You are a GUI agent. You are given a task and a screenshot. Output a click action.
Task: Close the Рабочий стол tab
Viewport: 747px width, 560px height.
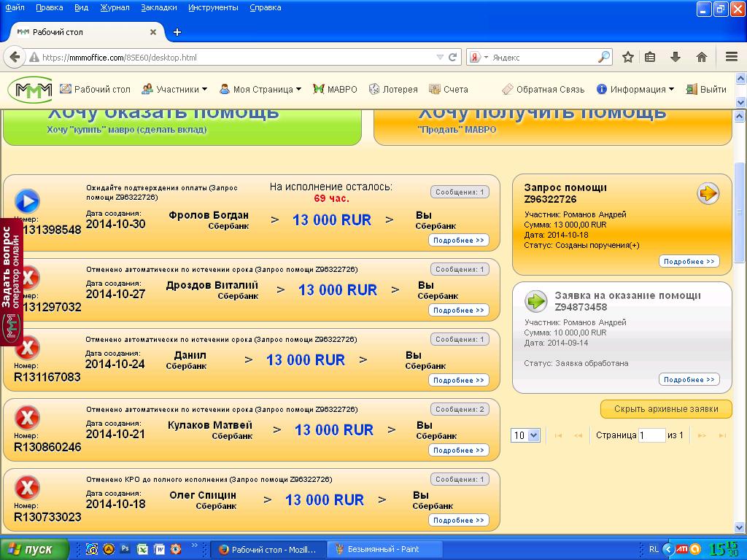coord(153,32)
